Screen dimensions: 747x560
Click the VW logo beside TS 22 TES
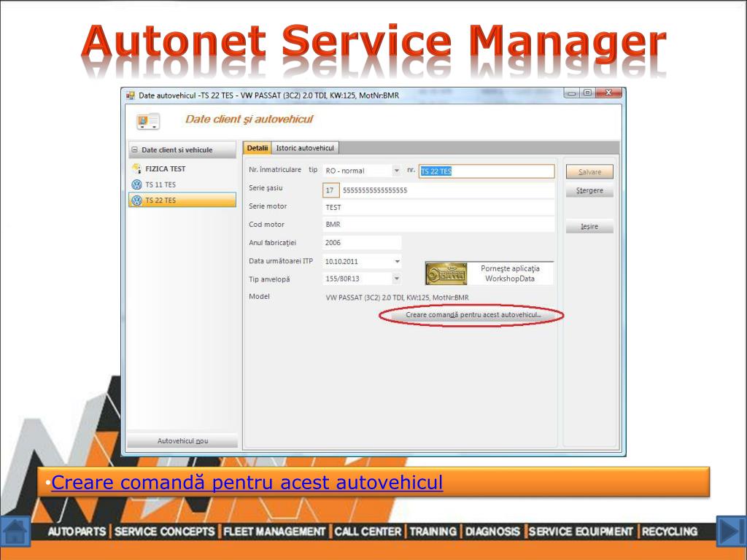pos(136,201)
